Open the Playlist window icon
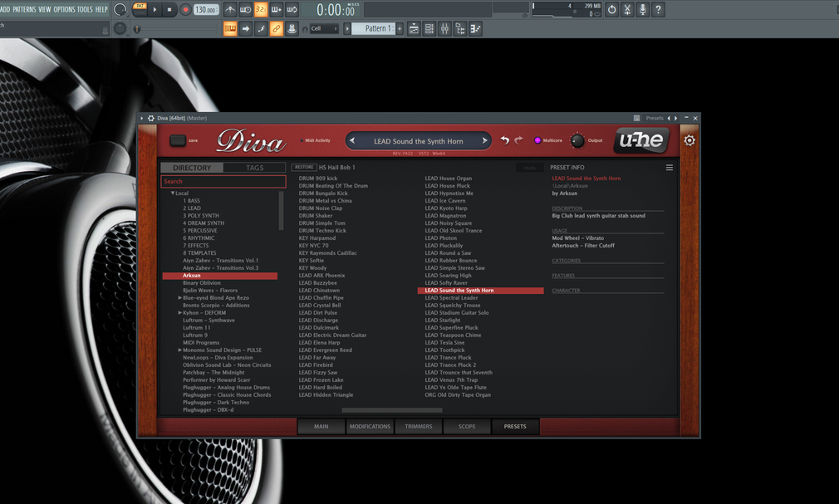The height and width of the screenshot is (504, 839). (x=414, y=29)
